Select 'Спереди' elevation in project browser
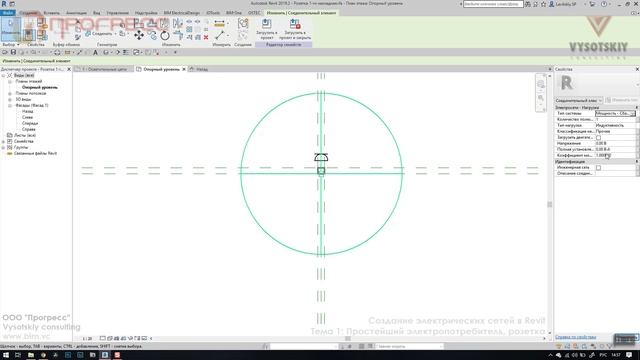The width and height of the screenshot is (640, 360). (x=30, y=123)
